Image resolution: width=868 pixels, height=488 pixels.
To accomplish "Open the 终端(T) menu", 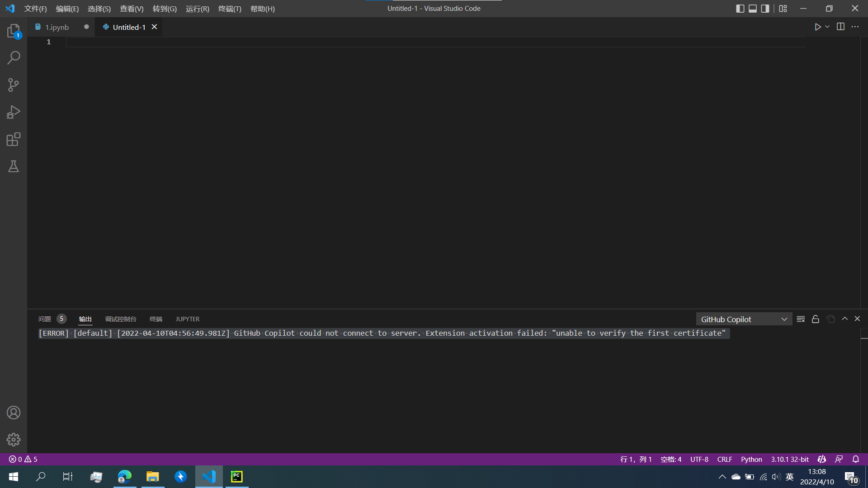I will 230,9.
